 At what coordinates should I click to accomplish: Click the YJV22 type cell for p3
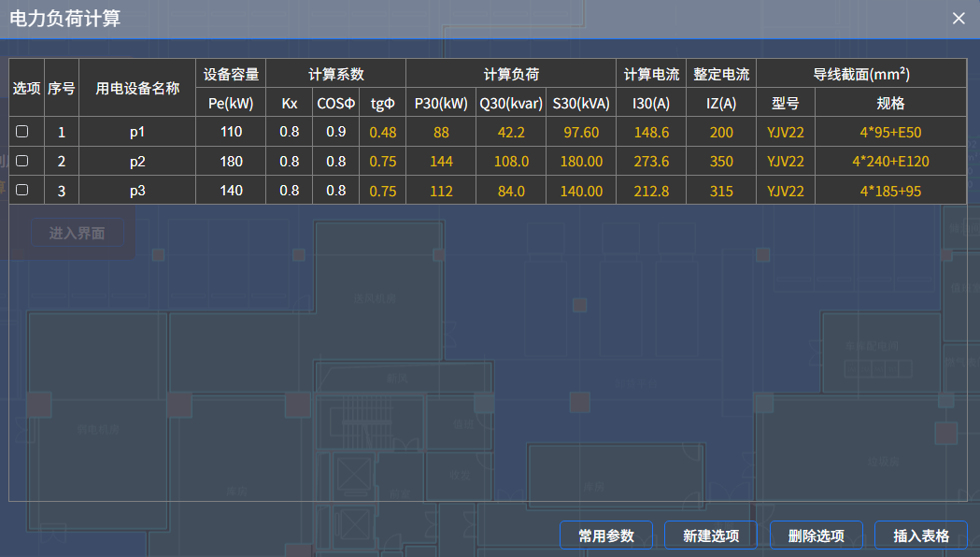coord(786,191)
